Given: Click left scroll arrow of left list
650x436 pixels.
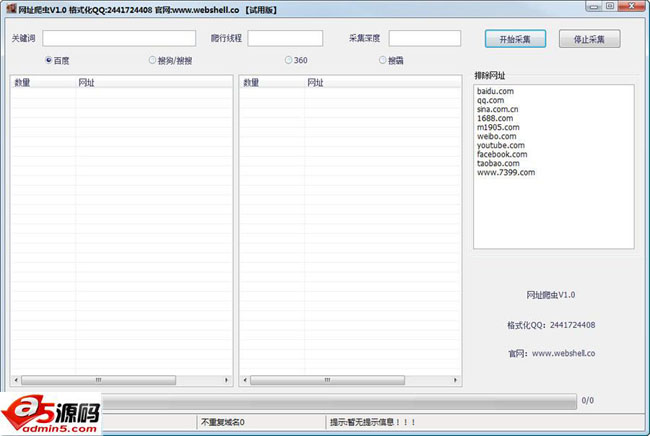Looking at the screenshot, I should pyautogui.click(x=16, y=381).
